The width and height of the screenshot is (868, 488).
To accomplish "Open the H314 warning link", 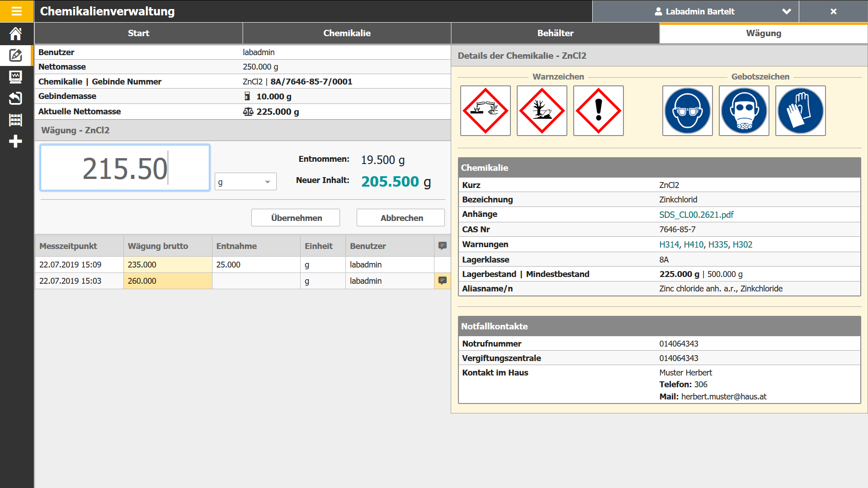I will click(x=669, y=244).
